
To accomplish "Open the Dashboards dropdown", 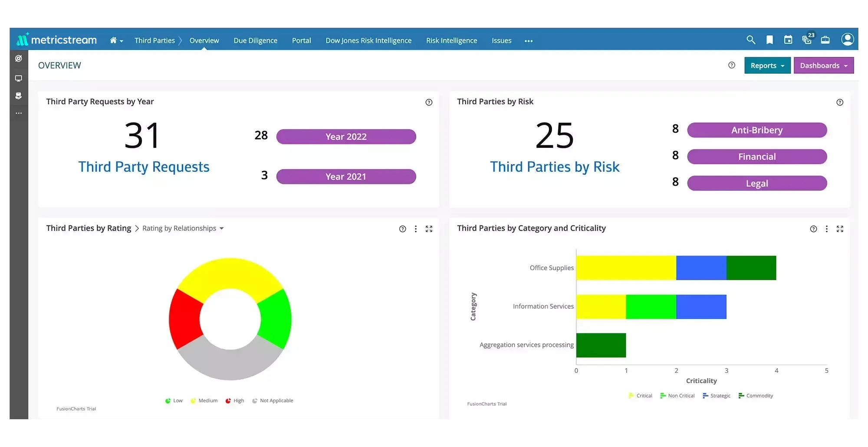I will 823,65.
